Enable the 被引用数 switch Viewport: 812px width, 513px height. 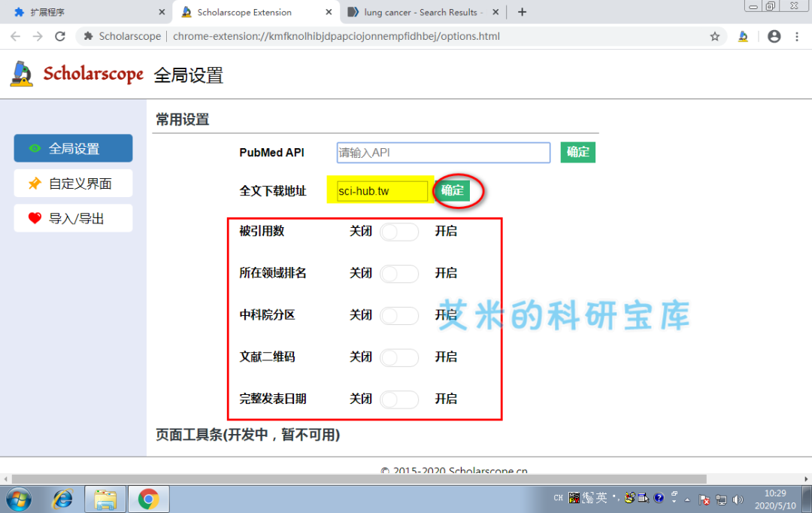click(x=399, y=232)
